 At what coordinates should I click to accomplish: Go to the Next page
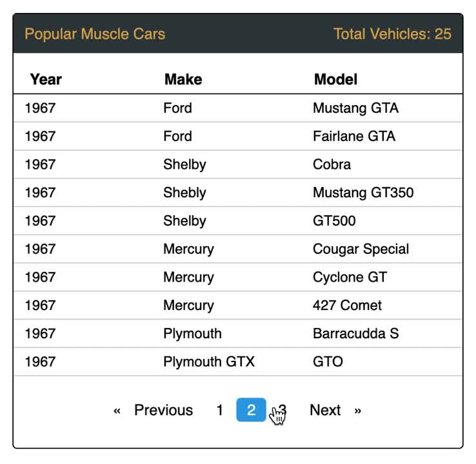click(x=325, y=410)
